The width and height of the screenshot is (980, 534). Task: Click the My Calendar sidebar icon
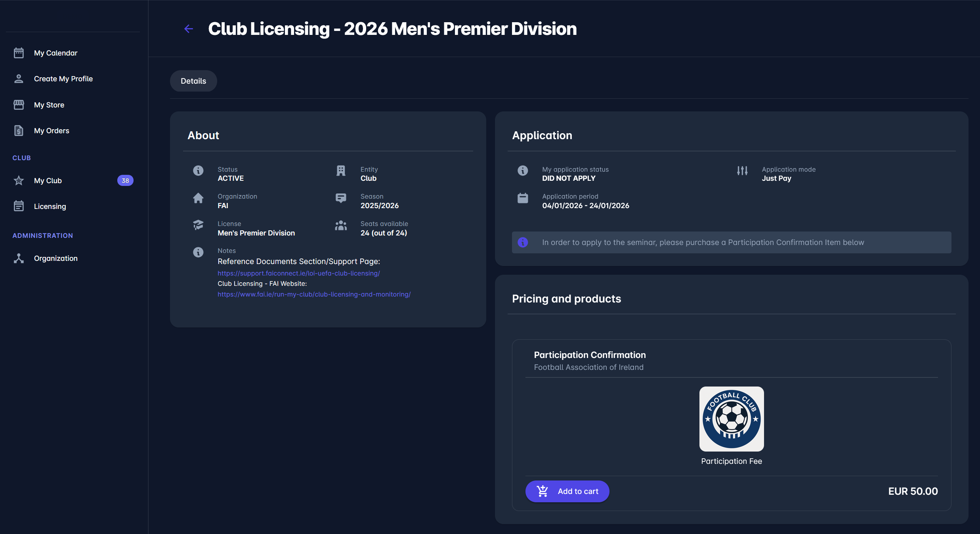19,53
